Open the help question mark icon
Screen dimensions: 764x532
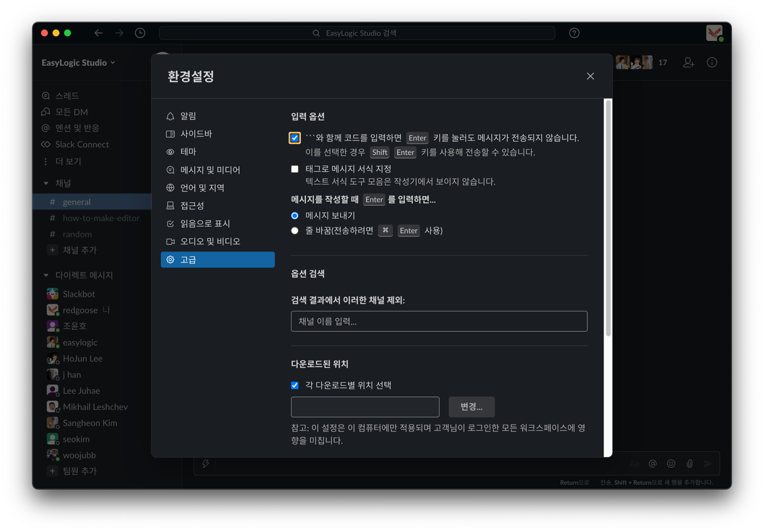click(574, 33)
